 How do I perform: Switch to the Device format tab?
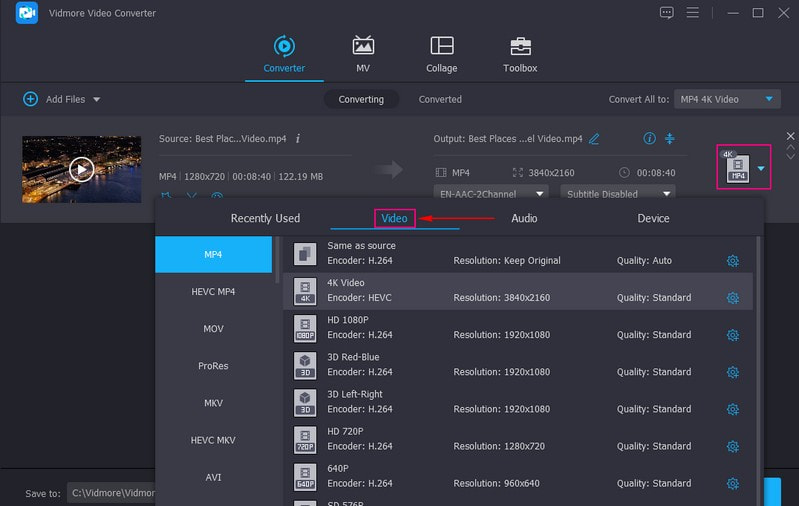(x=653, y=218)
